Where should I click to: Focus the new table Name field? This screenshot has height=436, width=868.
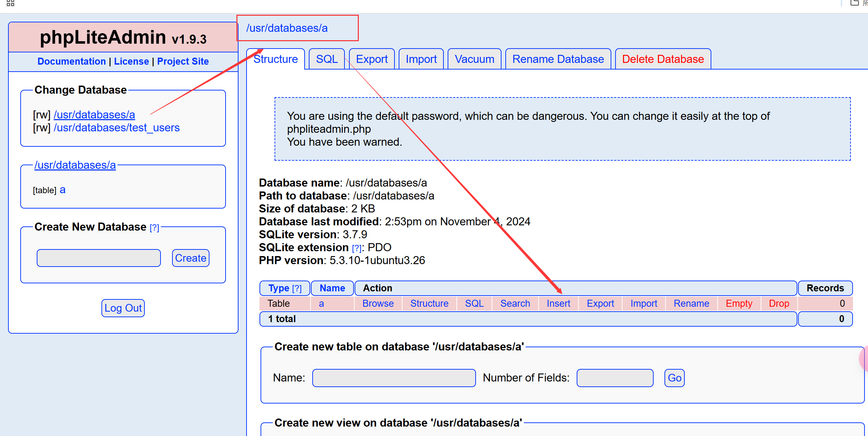coord(394,378)
